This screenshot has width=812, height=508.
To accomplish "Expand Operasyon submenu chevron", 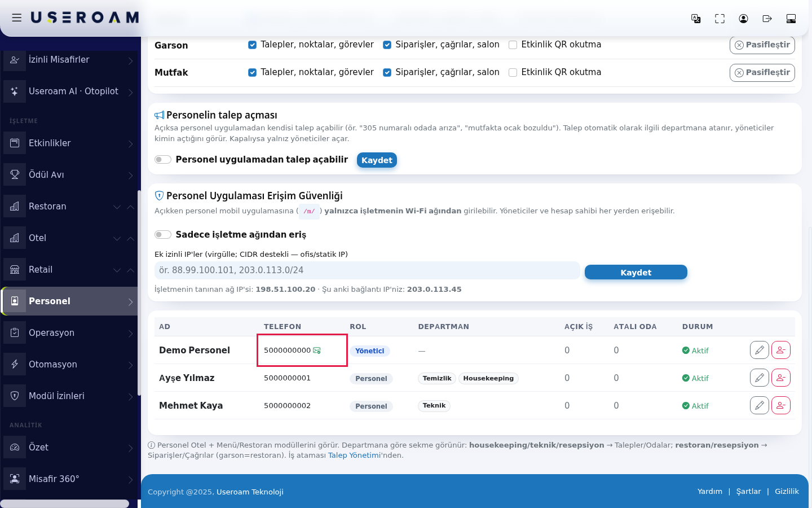I will [x=131, y=334].
